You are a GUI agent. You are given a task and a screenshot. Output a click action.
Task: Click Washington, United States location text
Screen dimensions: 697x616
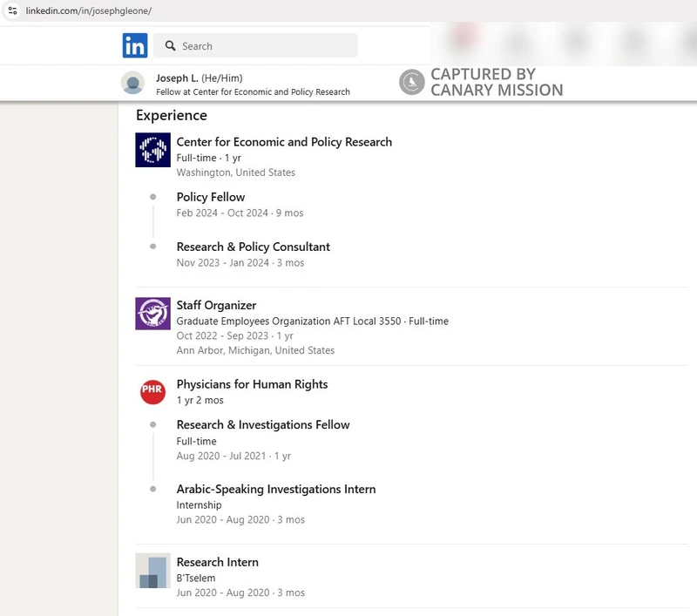click(x=235, y=173)
